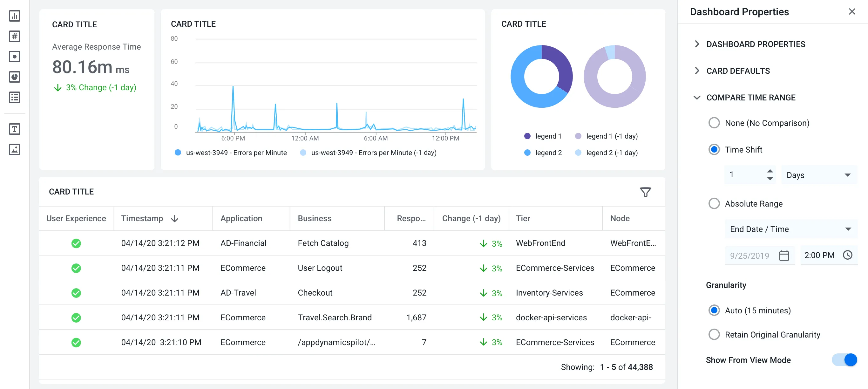Screen dimensions: 868x389
Task: Add an image widget from sidebar
Action: click(x=15, y=149)
